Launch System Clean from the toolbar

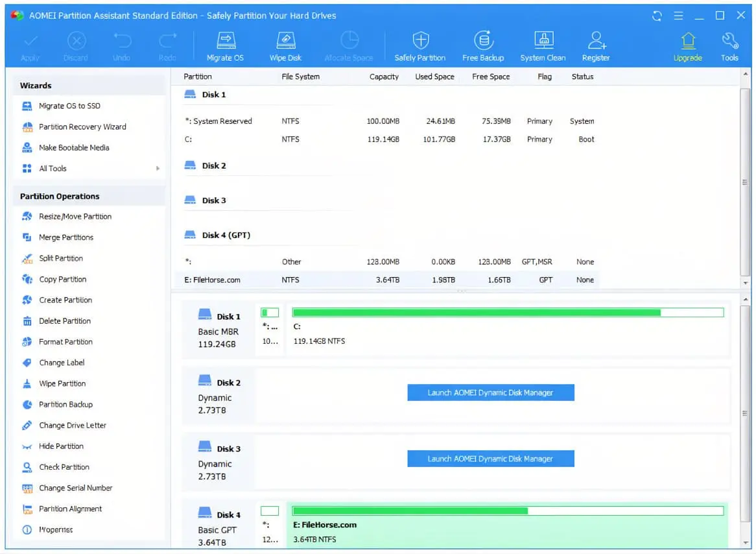click(x=543, y=47)
